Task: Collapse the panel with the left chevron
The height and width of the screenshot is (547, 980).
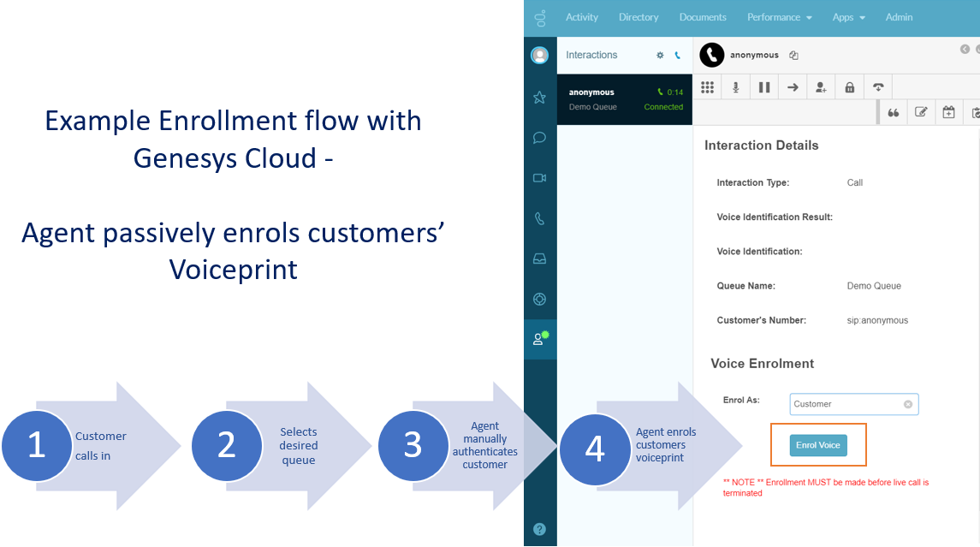Action: 965,49
